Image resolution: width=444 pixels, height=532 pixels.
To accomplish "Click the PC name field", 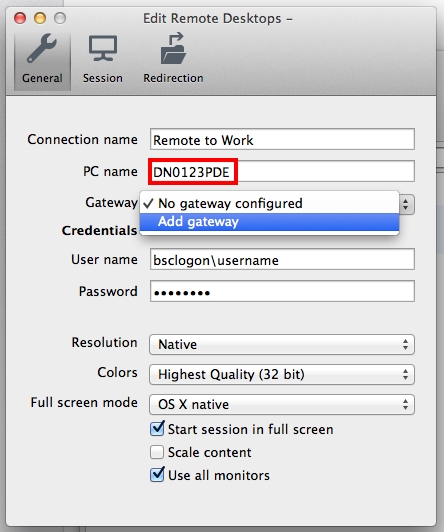I will coord(282,171).
